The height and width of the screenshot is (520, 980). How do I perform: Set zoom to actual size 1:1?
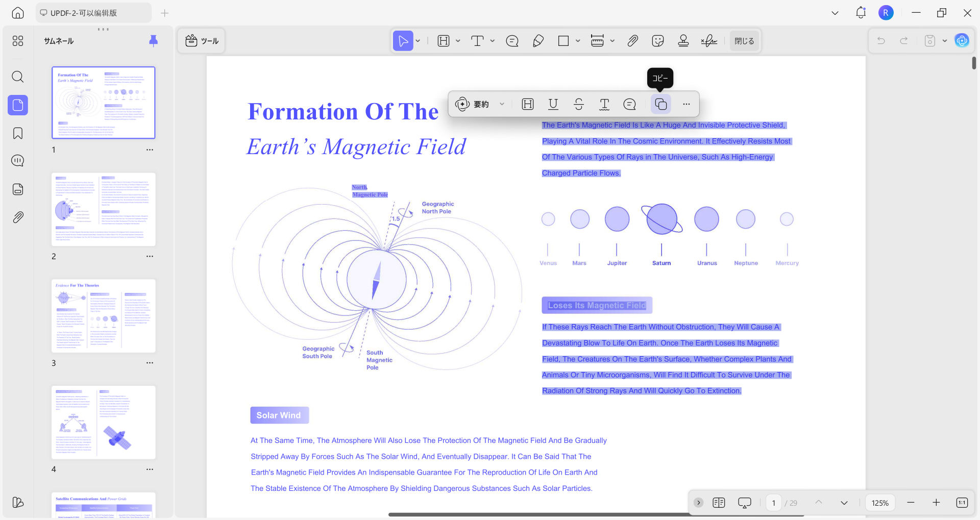962,503
